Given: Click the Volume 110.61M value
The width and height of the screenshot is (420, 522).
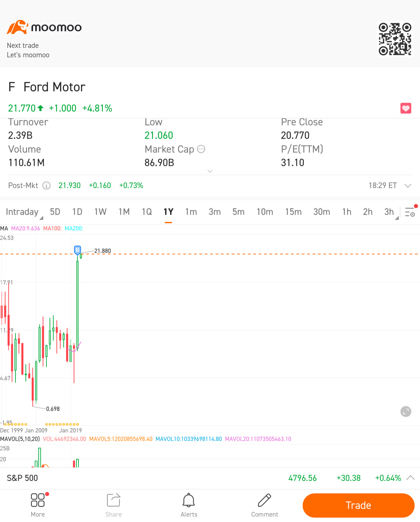Looking at the screenshot, I should point(26,162).
